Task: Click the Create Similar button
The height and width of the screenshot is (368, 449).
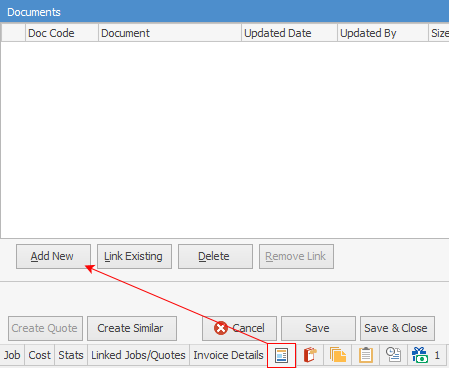Action: pos(132,328)
